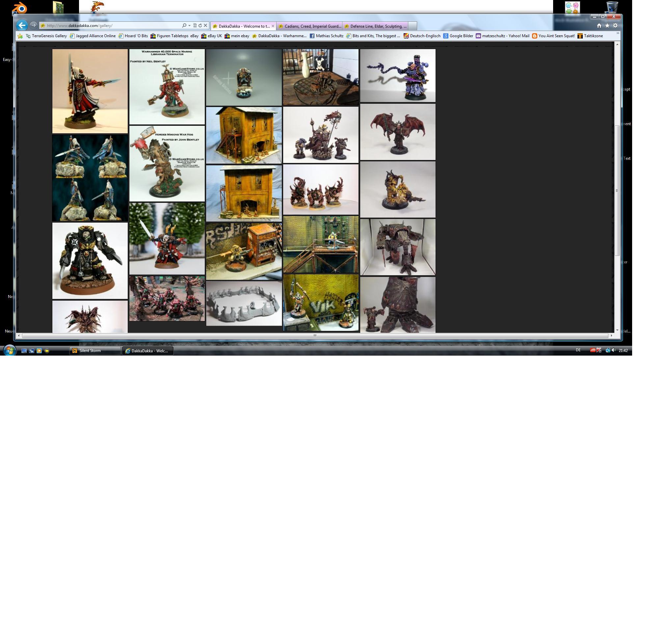The height and width of the screenshot is (644, 669).
Task: Open the black skull-helmet Terminator thumbnail
Action: click(90, 261)
